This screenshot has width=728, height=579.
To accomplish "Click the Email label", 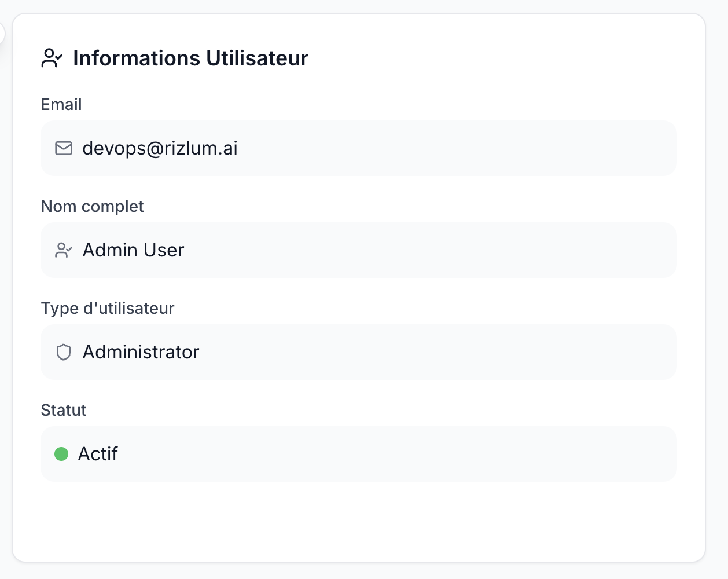I will (x=61, y=104).
